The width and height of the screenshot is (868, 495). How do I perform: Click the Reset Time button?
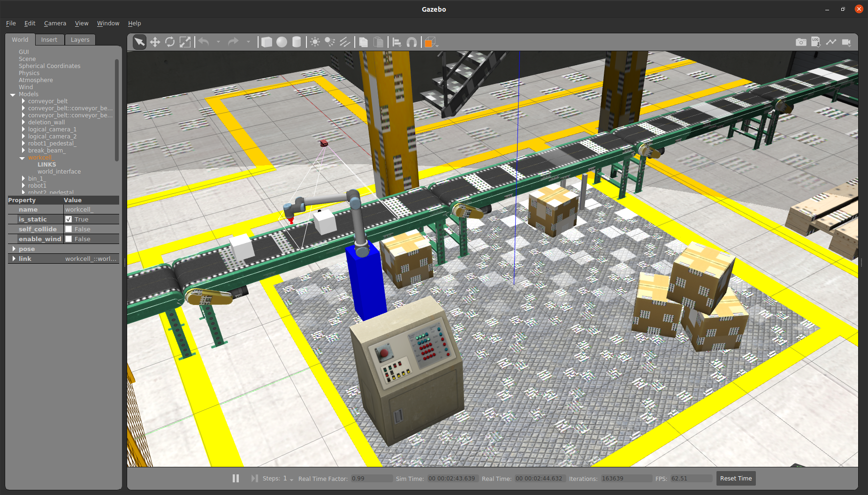[735, 478]
